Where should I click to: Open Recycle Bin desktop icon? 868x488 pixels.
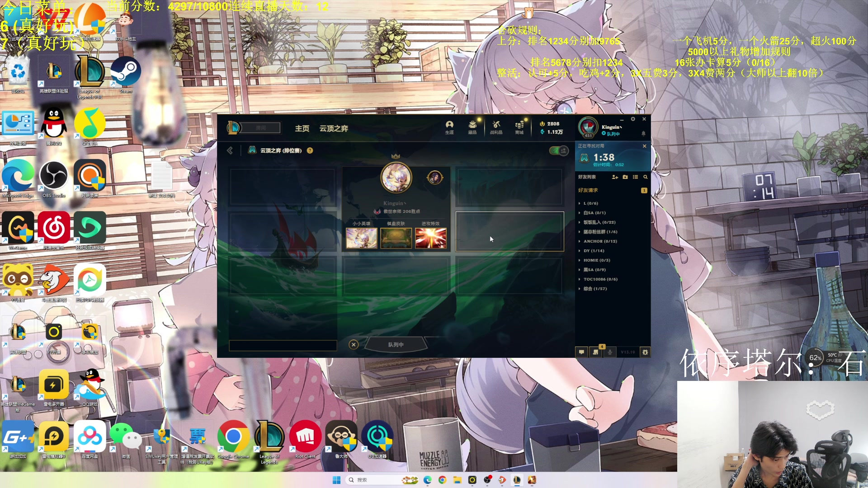pyautogui.click(x=18, y=75)
